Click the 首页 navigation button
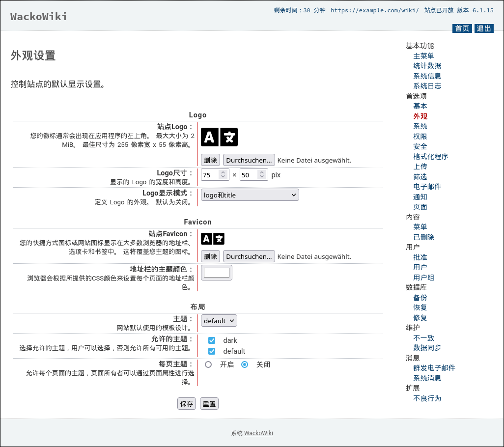 [x=461, y=28]
